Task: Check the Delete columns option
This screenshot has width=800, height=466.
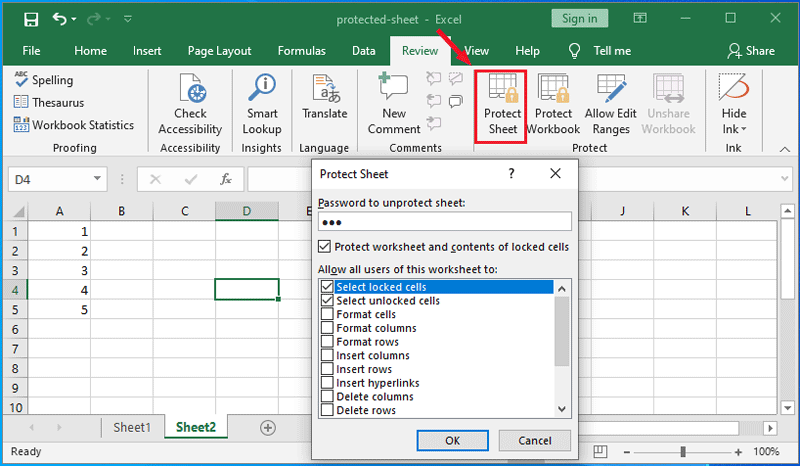Action: [x=327, y=396]
